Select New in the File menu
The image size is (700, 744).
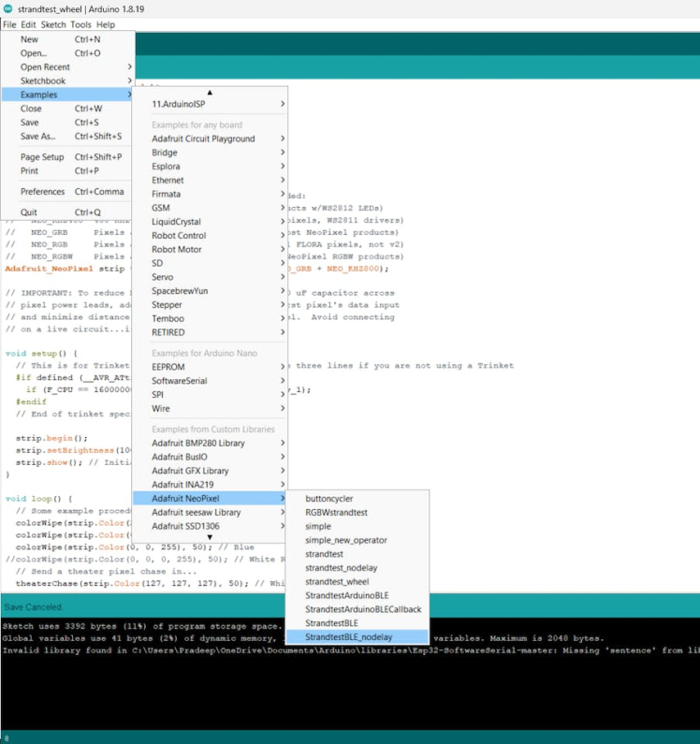pos(30,39)
